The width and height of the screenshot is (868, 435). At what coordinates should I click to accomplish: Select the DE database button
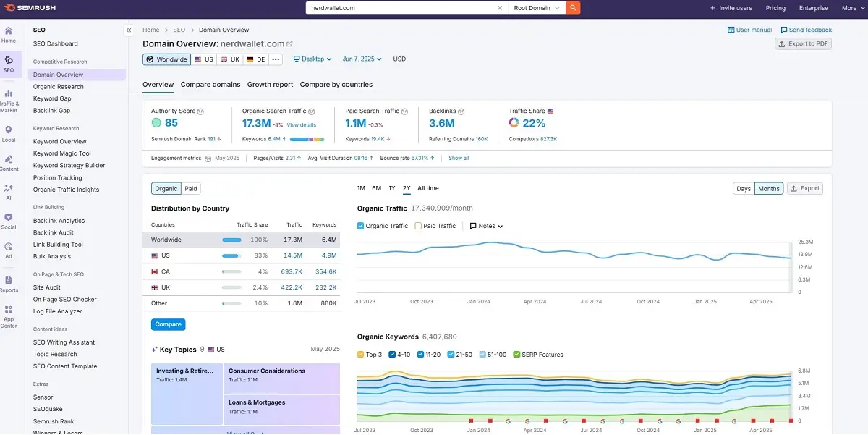pyautogui.click(x=256, y=59)
